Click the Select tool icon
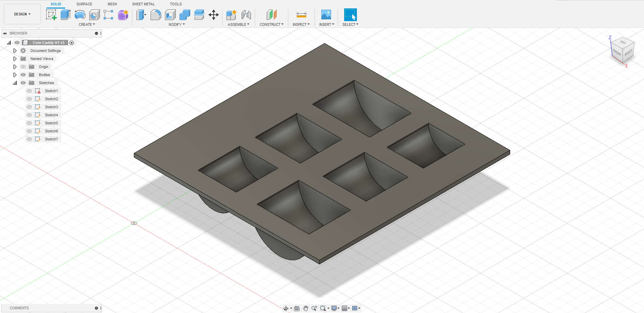 (x=350, y=15)
